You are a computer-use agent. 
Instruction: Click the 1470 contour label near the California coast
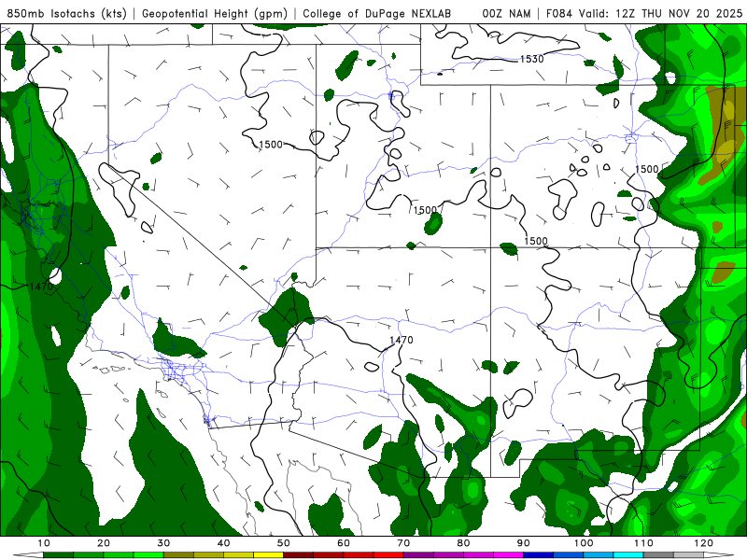coord(41,287)
